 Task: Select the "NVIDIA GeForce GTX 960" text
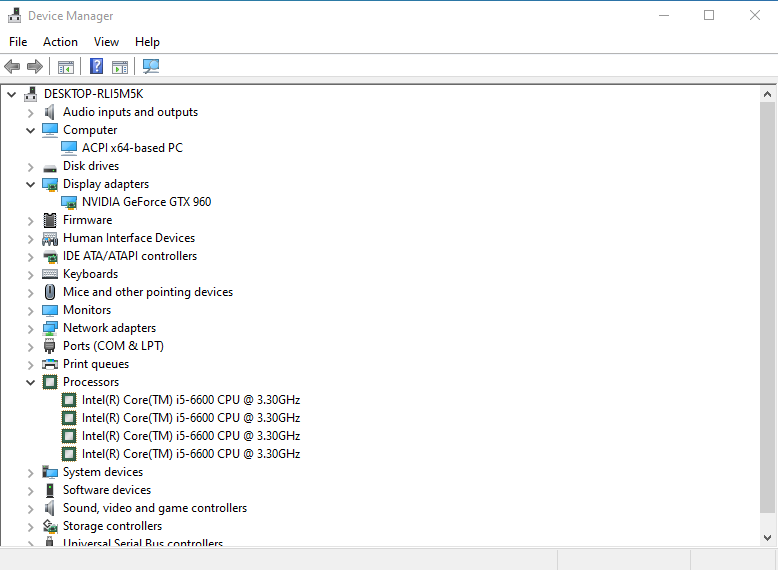(x=146, y=202)
